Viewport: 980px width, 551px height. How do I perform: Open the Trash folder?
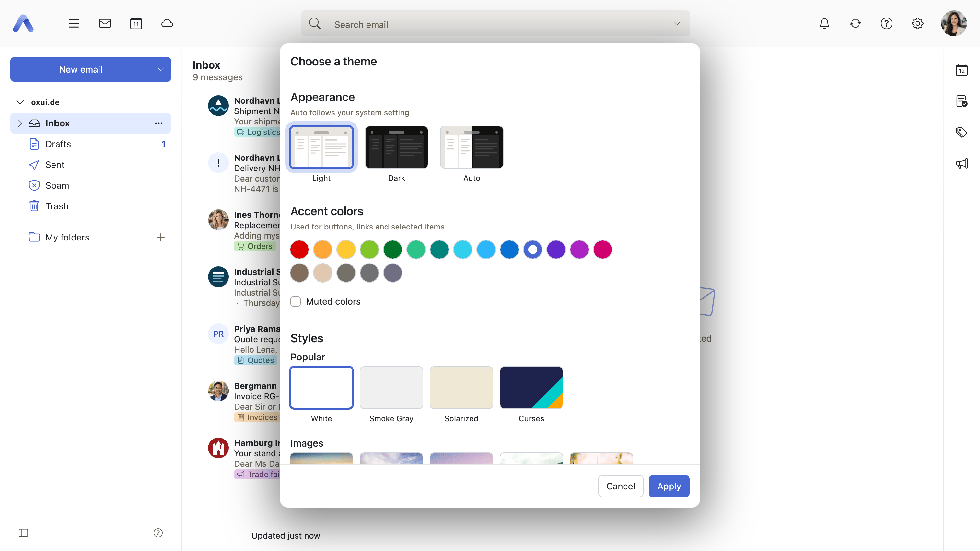point(90,206)
